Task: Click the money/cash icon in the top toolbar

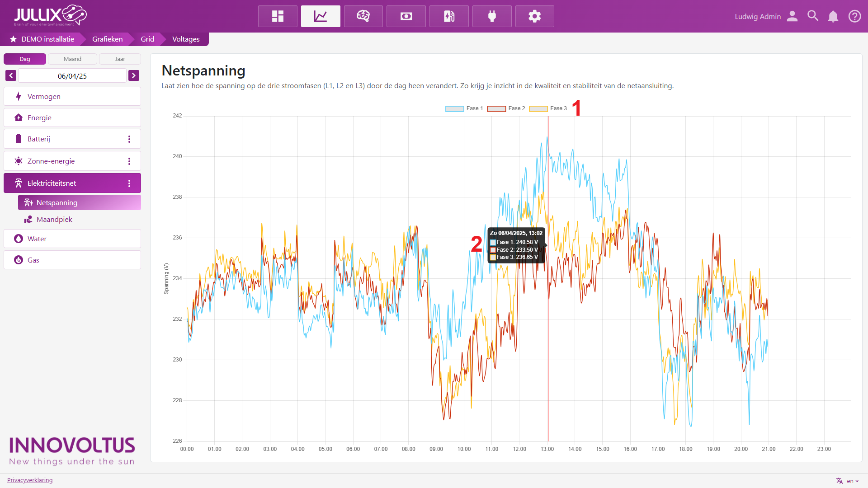Action: [406, 16]
